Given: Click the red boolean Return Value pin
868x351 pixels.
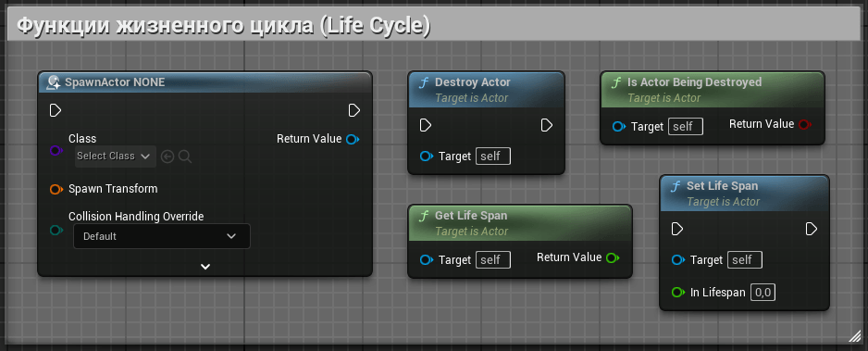Looking at the screenshot, I should [x=805, y=124].
